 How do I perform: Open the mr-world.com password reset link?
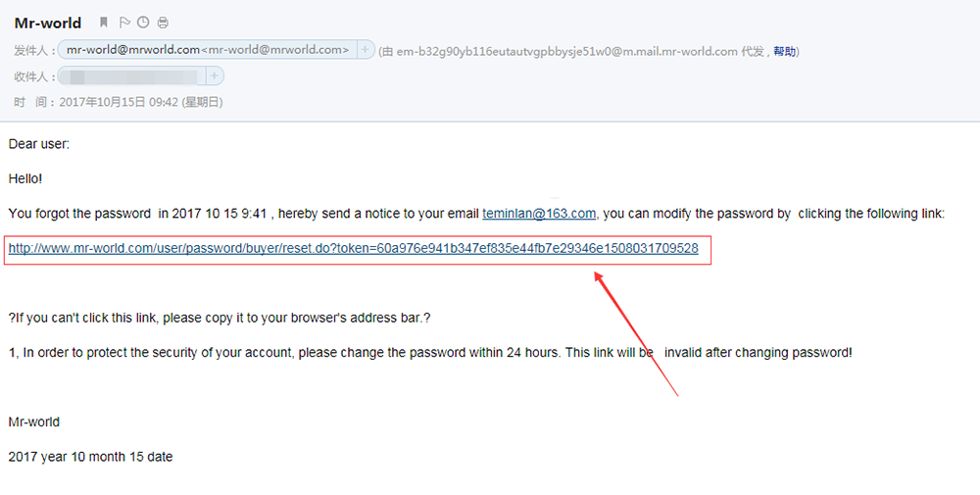click(x=353, y=248)
